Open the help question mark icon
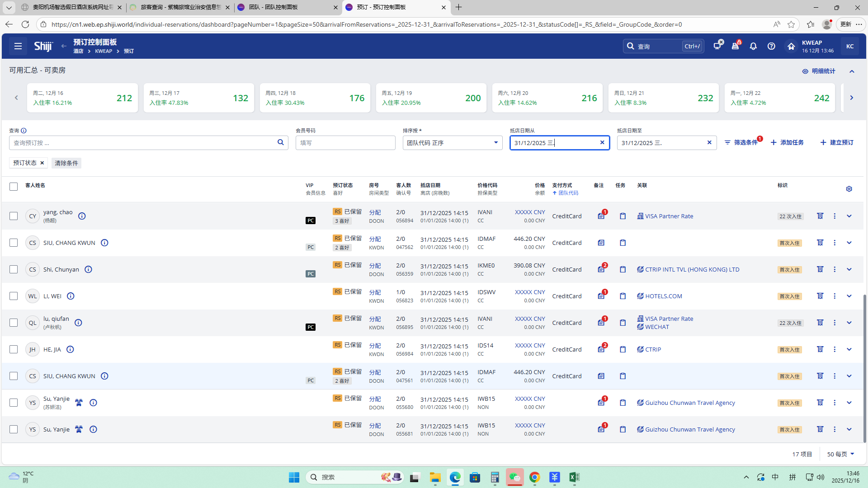868x488 pixels. pyautogui.click(x=771, y=46)
